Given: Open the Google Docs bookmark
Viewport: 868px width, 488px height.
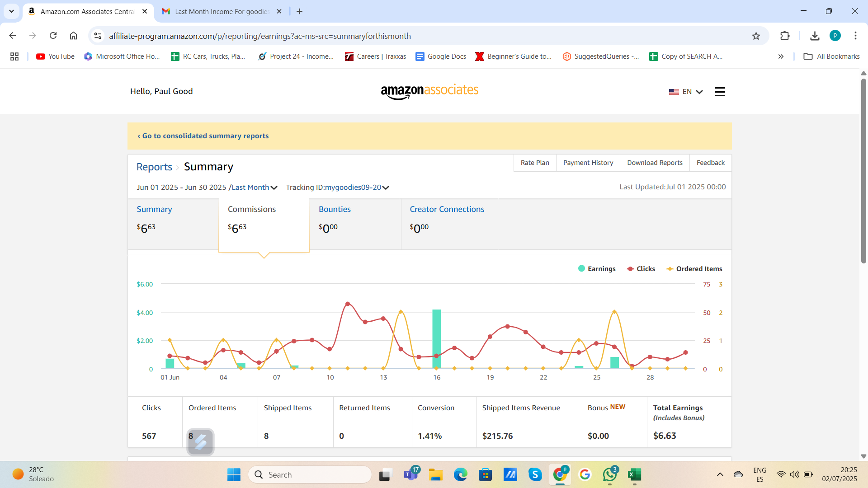Looking at the screenshot, I should coord(441,56).
